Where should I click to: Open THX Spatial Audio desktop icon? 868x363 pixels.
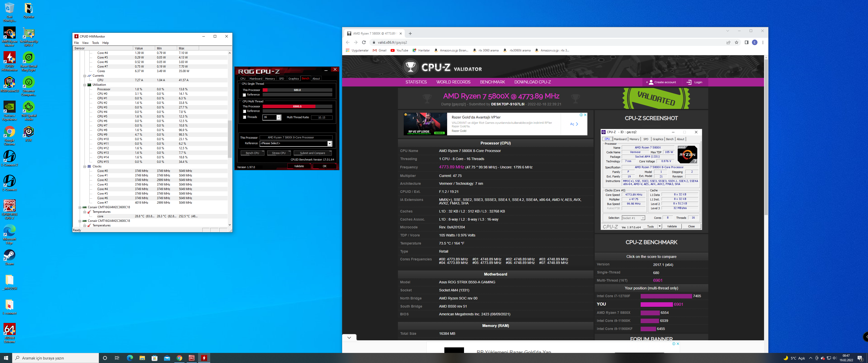[29, 111]
